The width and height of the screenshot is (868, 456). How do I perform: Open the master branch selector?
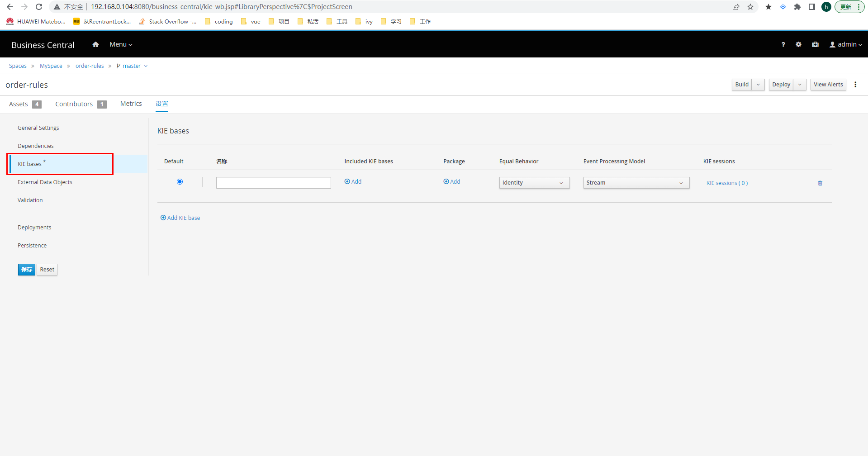(x=132, y=66)
